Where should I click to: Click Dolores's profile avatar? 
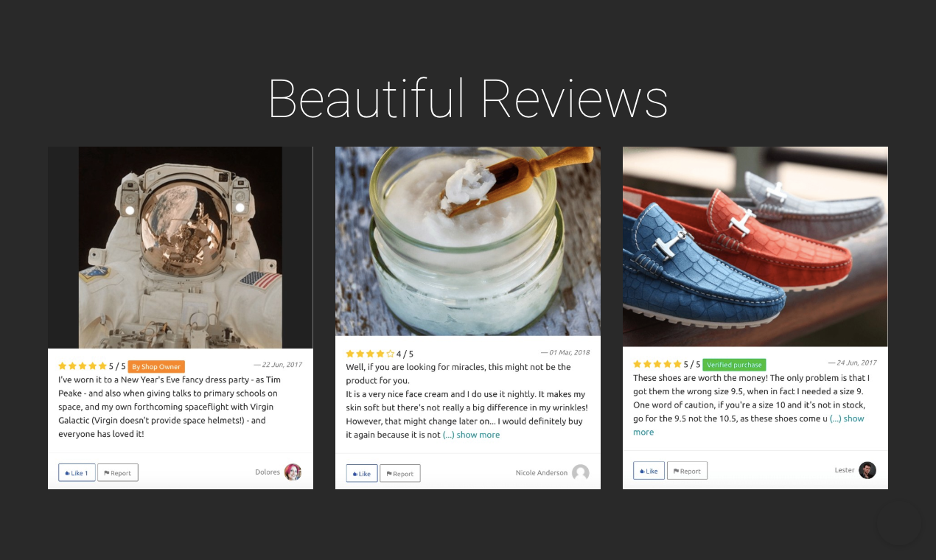(x=293, y=472)
